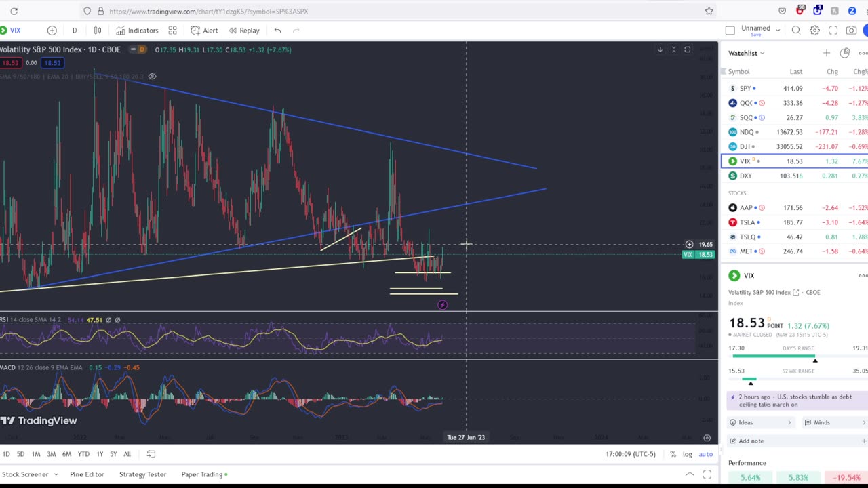Image resolution: width=868 pixels, height=488 pixels.
Task: Open go-to-date calendar icon
Action: pos(151,454)
